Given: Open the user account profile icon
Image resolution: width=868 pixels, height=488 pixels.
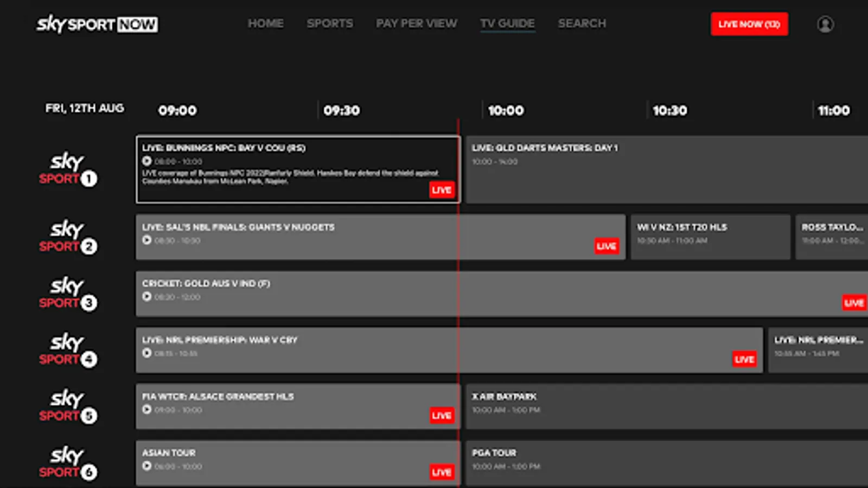Looking at the screenshot, I should click(x=825, y=24).
